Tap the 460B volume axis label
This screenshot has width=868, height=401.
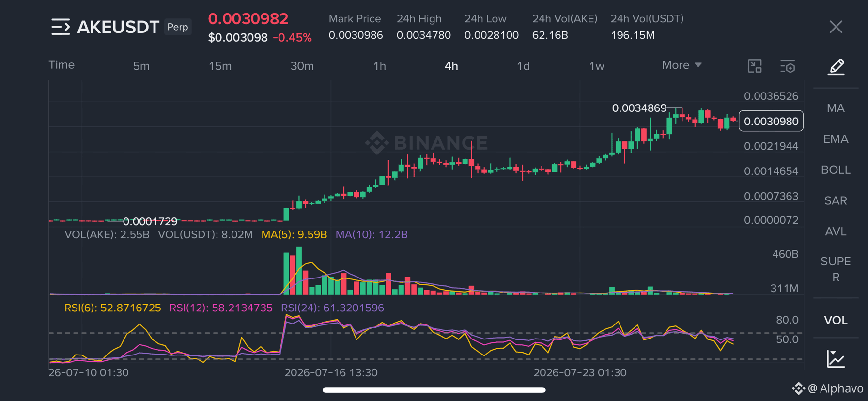(785, 254)
